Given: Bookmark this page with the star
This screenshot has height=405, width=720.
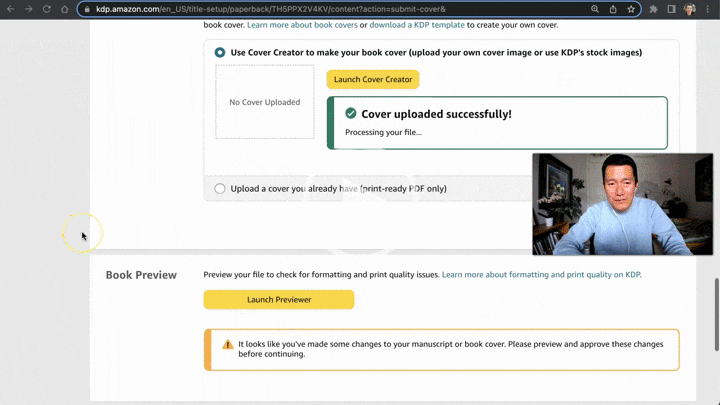Looking at the screenshot, I should tap(631, 9).
